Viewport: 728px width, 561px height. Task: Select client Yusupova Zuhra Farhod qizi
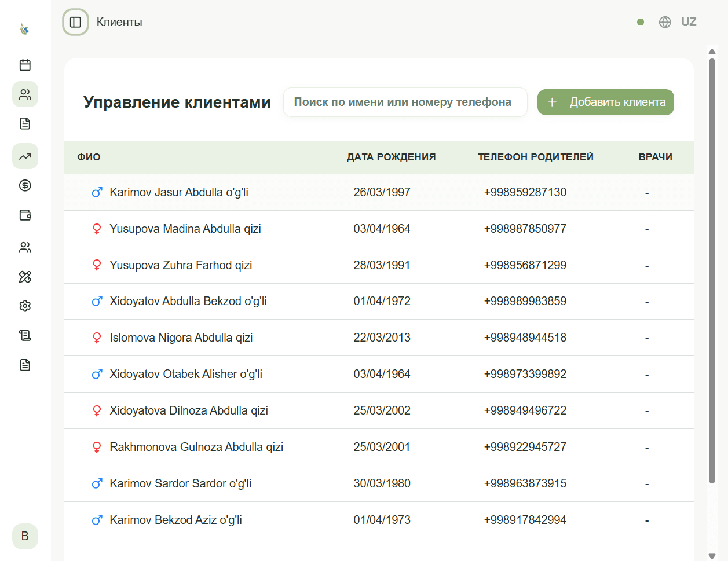point(181,265)
